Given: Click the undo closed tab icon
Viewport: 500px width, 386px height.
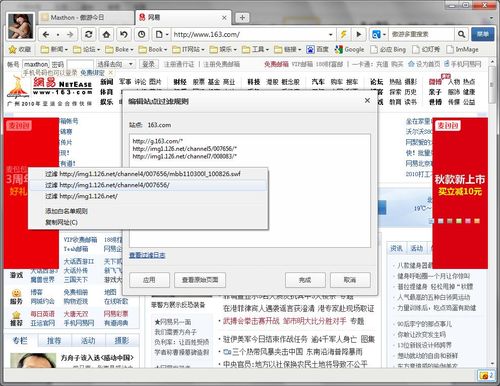Looking at the screenshot, I should (124, 34).
